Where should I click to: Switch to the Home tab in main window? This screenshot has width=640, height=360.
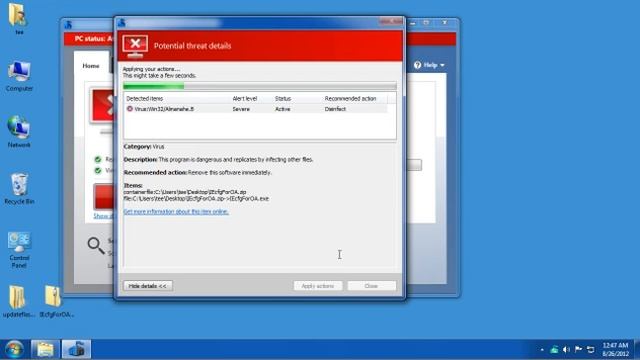(x=91, y=66)
